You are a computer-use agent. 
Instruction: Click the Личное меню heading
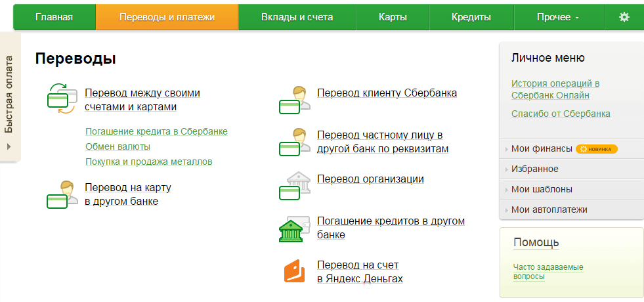[x=548, y=58]
